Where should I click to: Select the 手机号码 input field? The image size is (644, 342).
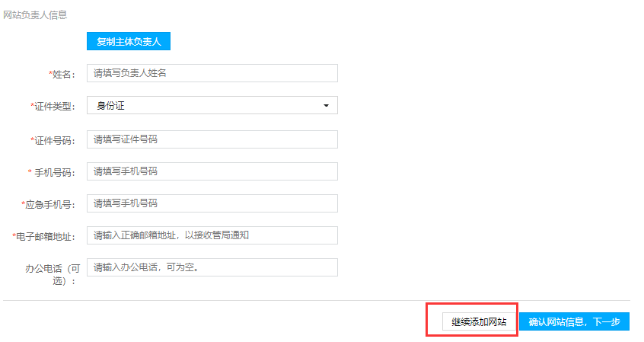(x=212, y=171)
